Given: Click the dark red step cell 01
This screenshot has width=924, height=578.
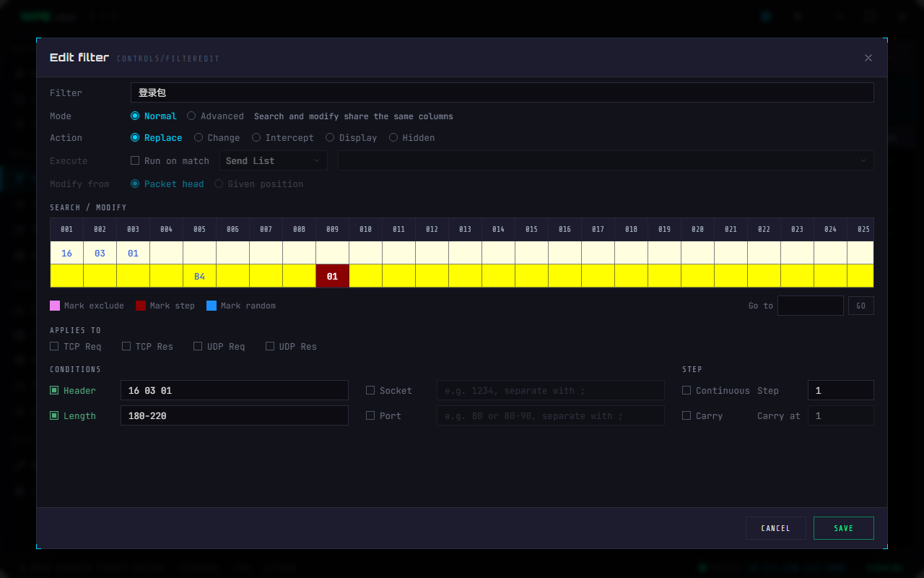Looking at the screenshot, I should point(332,276).
